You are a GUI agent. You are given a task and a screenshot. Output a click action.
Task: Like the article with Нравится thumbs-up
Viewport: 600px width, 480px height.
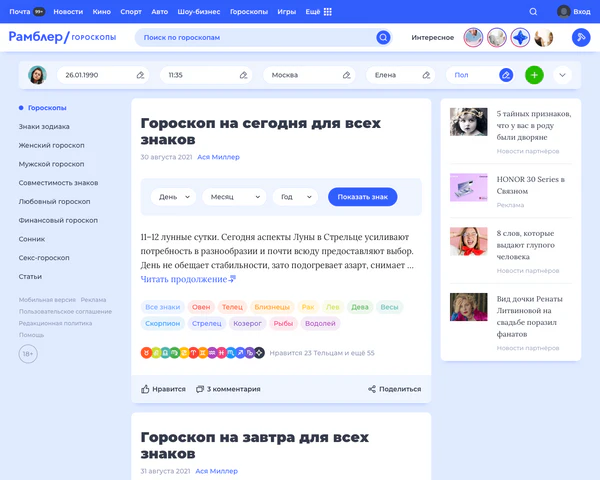(163, 389)
